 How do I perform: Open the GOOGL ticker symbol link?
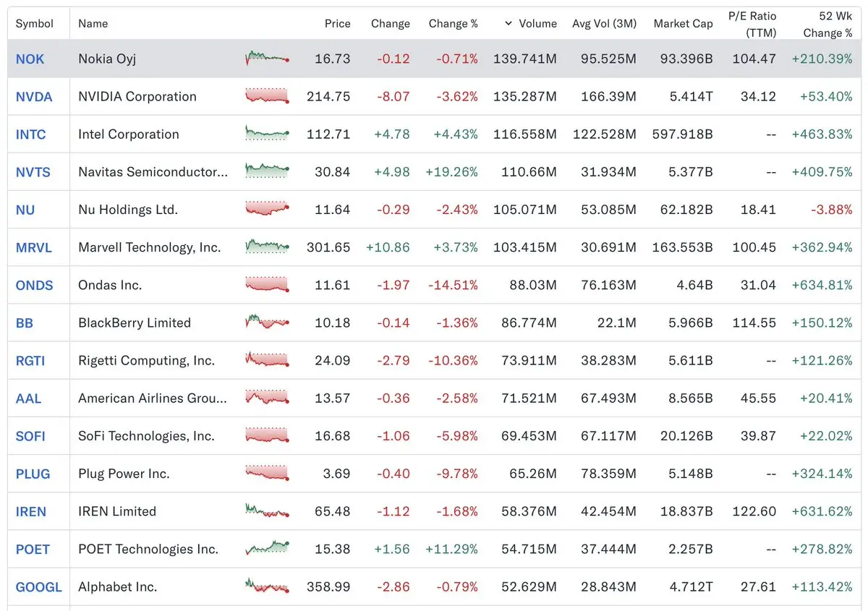coord(39,587)
